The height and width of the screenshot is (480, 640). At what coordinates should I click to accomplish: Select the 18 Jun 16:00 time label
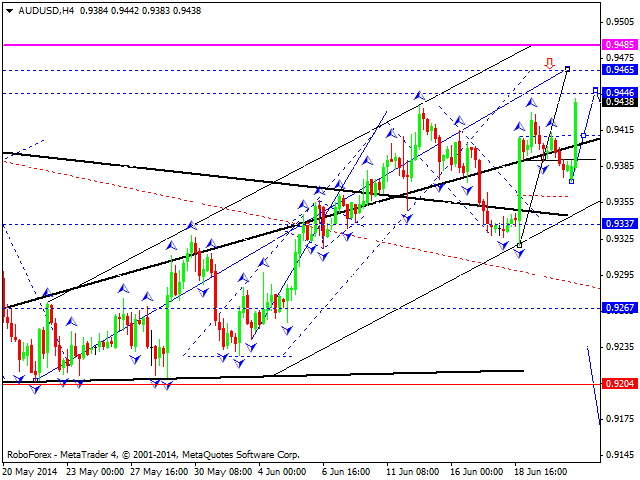[541, 472]
